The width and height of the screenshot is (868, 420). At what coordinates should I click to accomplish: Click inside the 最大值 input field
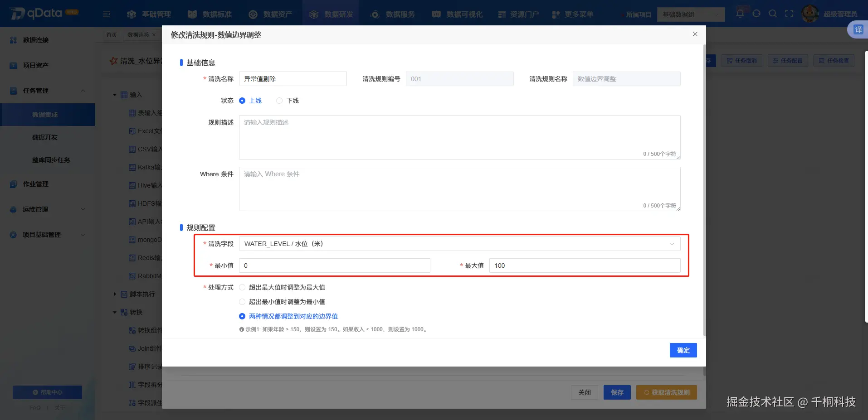584,266
